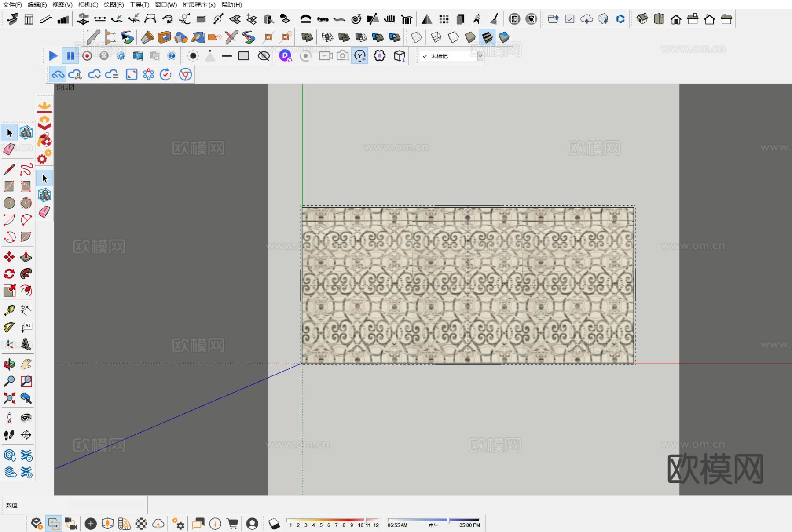792x532 pixels.
Task: Toggle the hidden geometry crossed-eye icon
Action: (264, 56)
